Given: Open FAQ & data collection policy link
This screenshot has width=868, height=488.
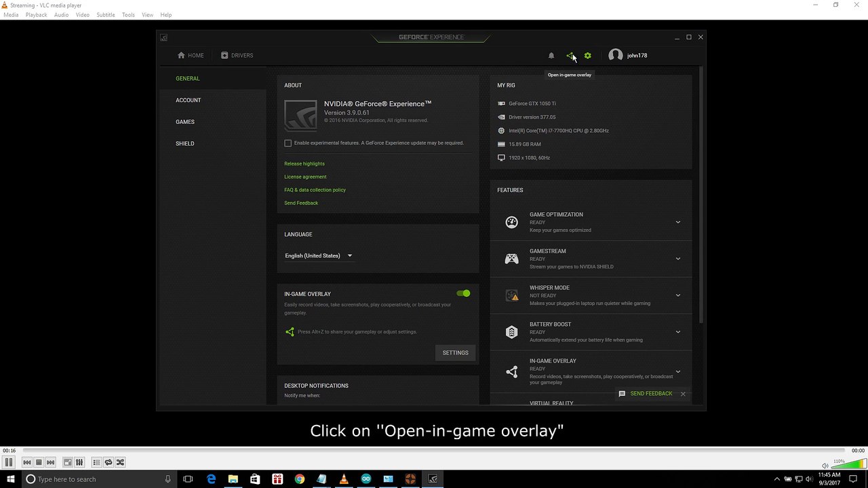Looking at the screenshot, I should coord(315,190).
